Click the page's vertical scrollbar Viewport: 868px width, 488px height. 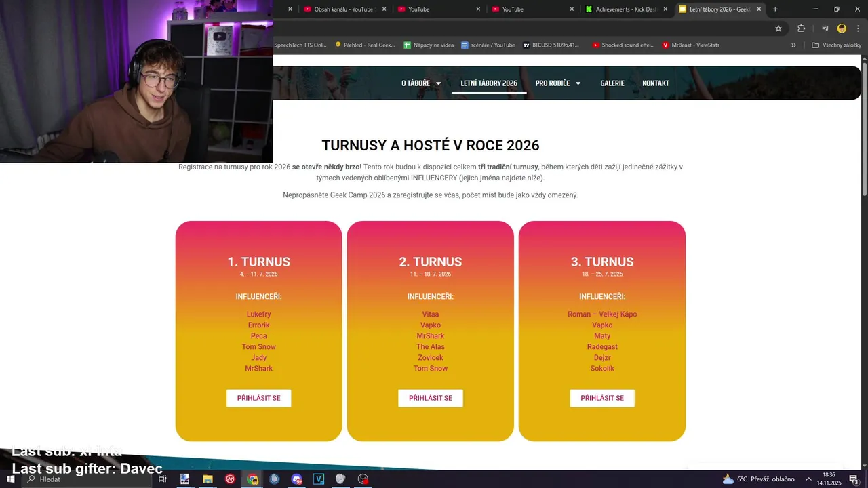click(x=864, y=129)
